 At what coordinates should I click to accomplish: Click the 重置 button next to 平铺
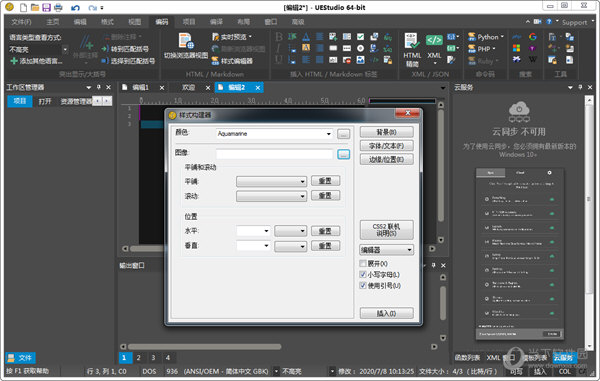[325, 181]
